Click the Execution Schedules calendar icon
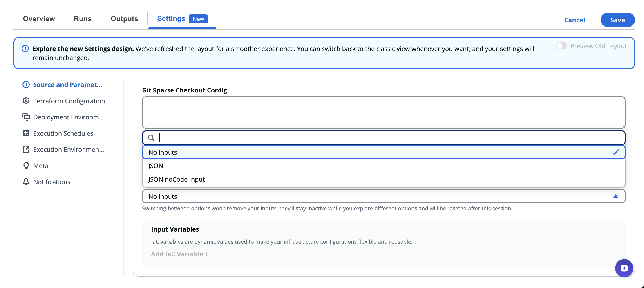The image size is (644, 288). coord(26,133)
